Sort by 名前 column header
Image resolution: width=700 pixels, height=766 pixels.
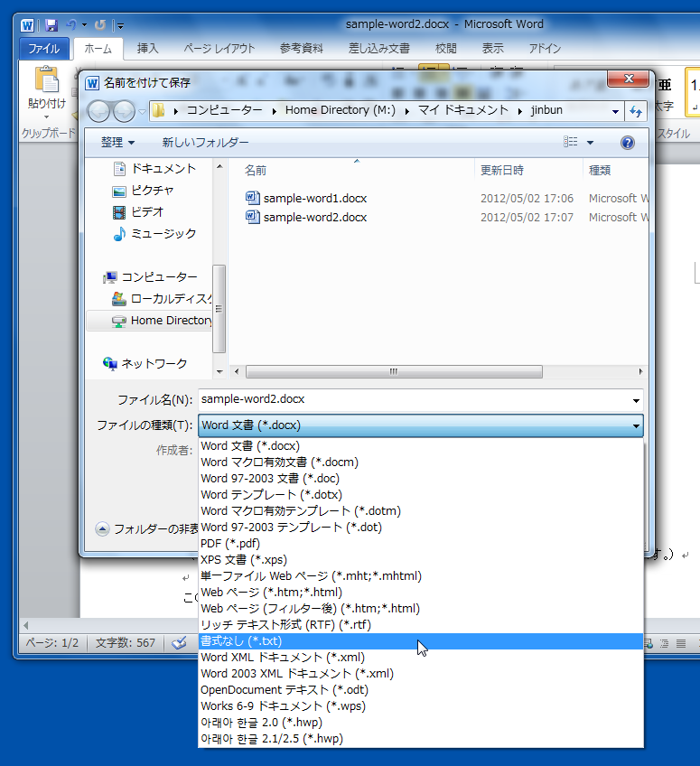pos(256,170)
